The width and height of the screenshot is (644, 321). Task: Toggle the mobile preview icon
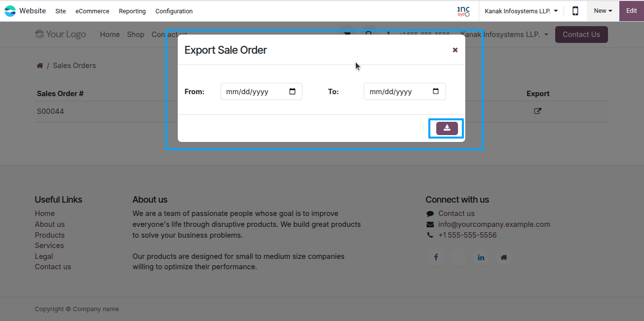click(x=575, y=11)
